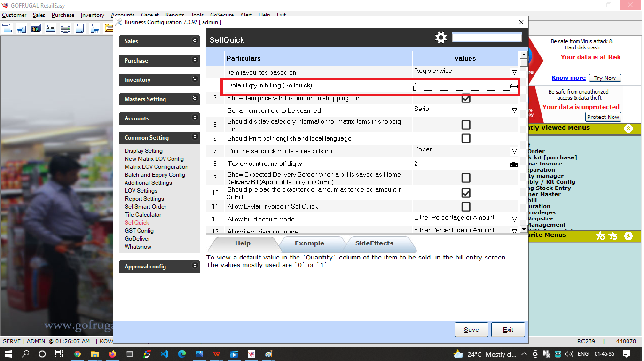Open Task View on taskbar
Screen dimensions: 644x361
click(x=59, y=354)
